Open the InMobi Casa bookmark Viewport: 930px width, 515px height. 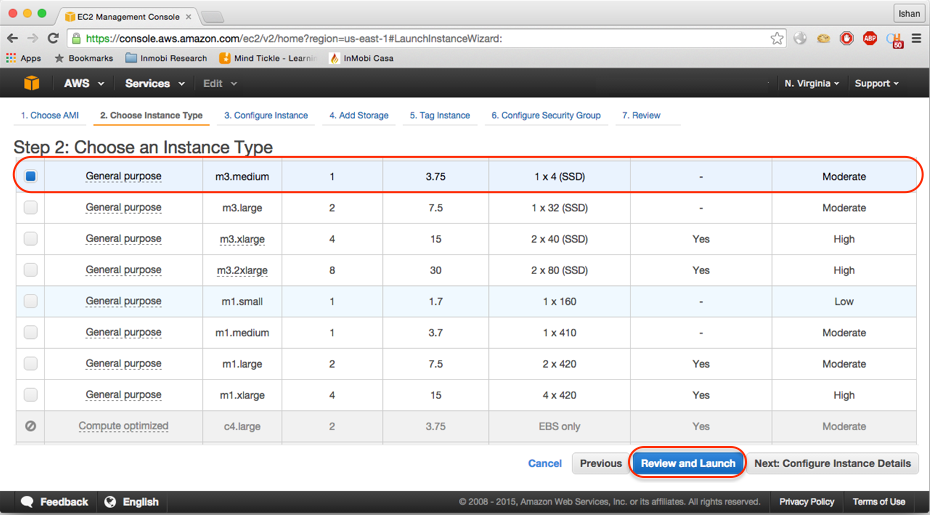pyautogui.click(x=361, y=58)
